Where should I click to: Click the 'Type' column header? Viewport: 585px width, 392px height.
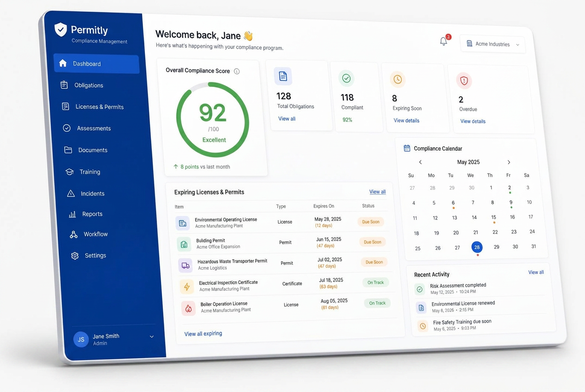pyautogui.click(x=281, y=207)
